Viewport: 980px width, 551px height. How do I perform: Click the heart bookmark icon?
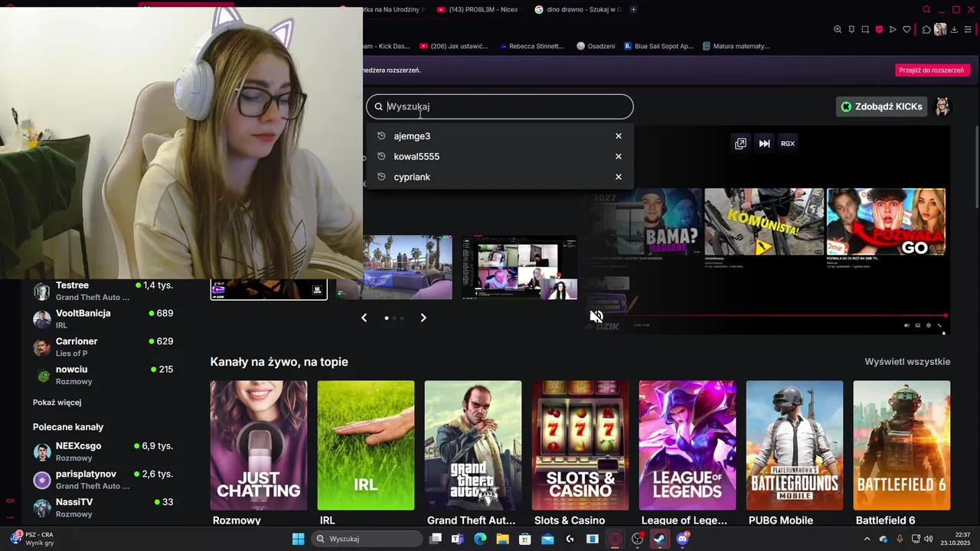(906, 29)
